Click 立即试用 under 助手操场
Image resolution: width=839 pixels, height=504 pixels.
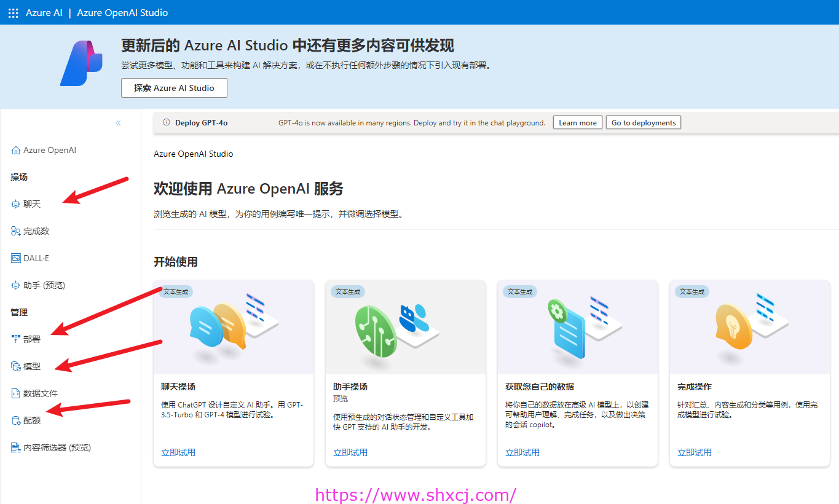pyautogui.click(x=350, y=452)
